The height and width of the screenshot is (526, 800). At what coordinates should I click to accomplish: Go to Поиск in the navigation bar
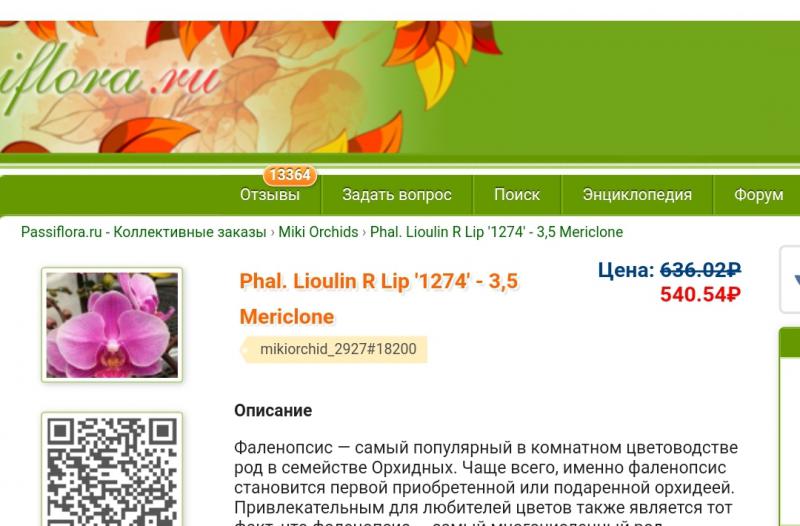point(517,194)
